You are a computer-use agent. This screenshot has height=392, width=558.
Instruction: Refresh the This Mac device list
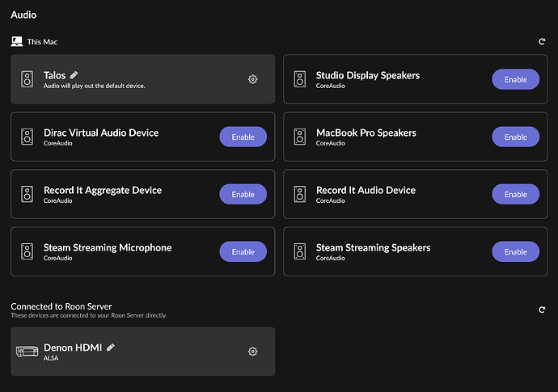coord(542,41)
